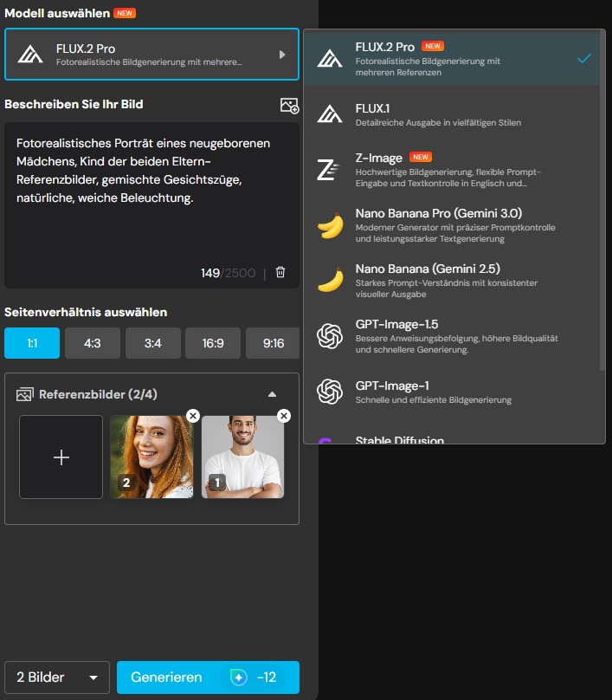
Task: Click 'Detailreiche Ausgabe in vielfältigen Stilen' description
Action: [x=438, y=123]
